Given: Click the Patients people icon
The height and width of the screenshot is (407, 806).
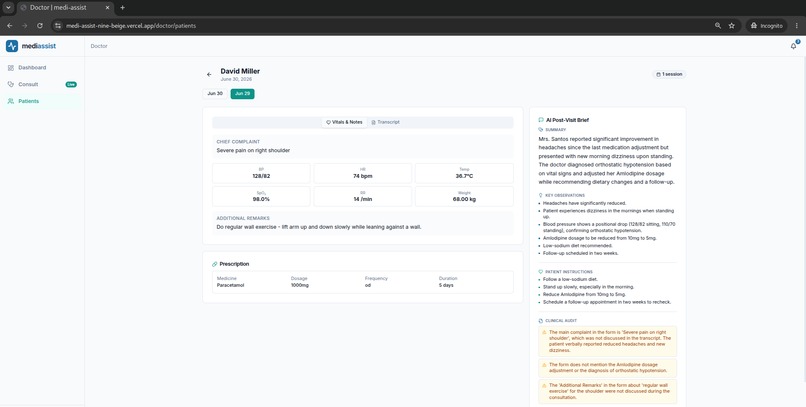Looking at the screenshot, I should pos(11,101).
